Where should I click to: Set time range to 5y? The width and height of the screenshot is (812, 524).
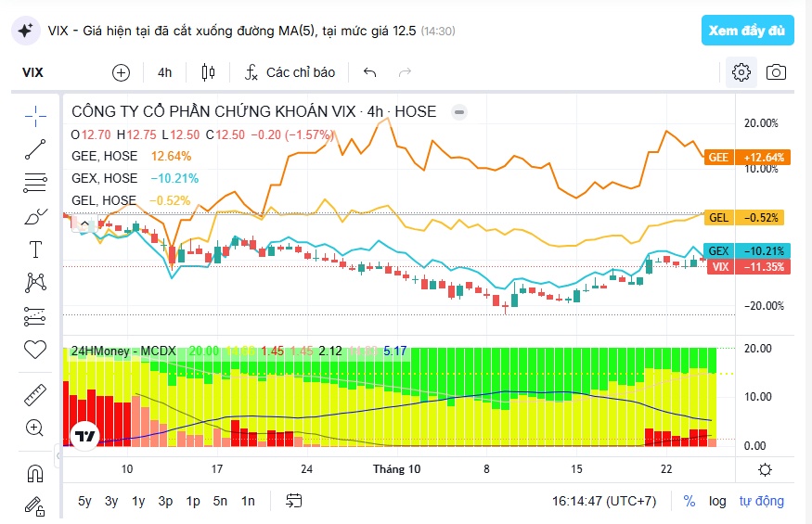tap(84, 501)
